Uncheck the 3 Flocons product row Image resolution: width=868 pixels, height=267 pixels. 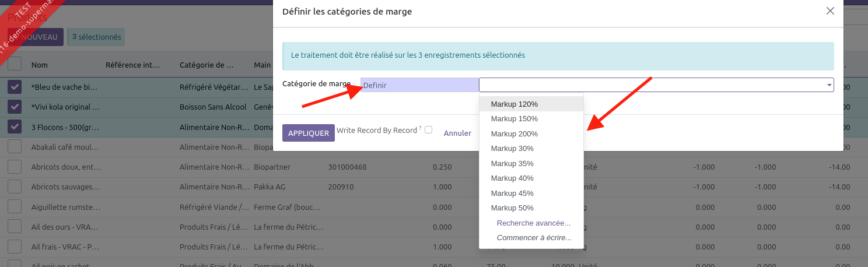pos(15,127)
